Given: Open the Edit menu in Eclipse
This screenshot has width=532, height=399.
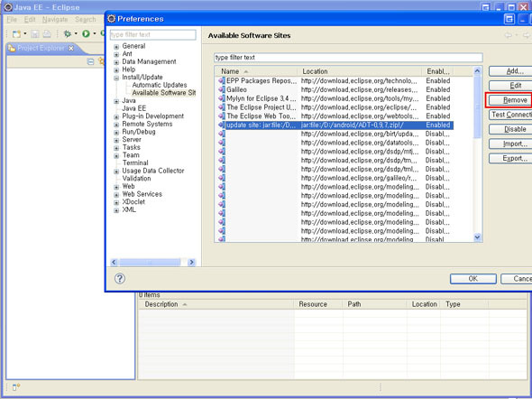Looking at the screenshot, I should (30, 20).
